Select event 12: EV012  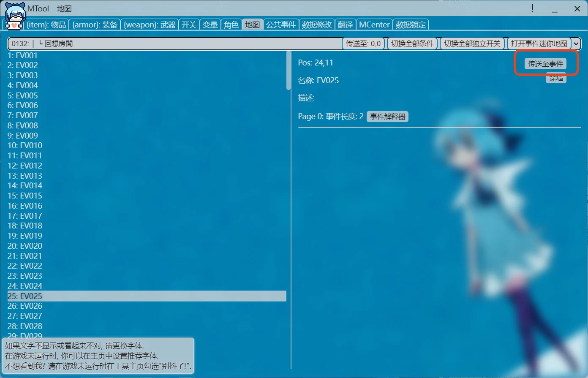147,166
